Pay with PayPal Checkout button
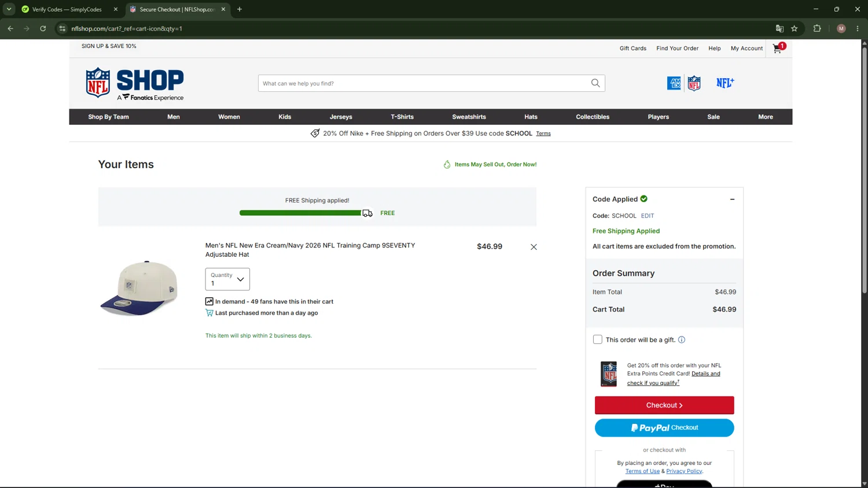This screenshot has height=488, width=868. (x=664, y=428)
